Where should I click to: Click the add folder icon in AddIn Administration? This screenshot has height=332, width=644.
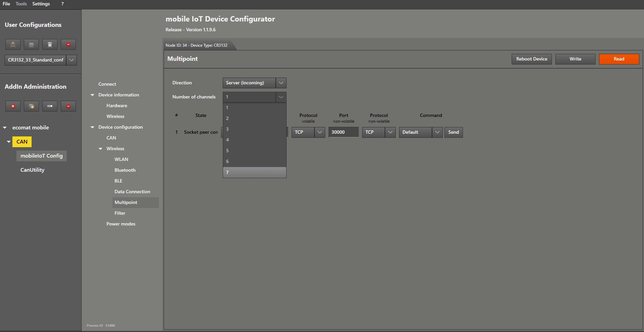click(31, 106)
